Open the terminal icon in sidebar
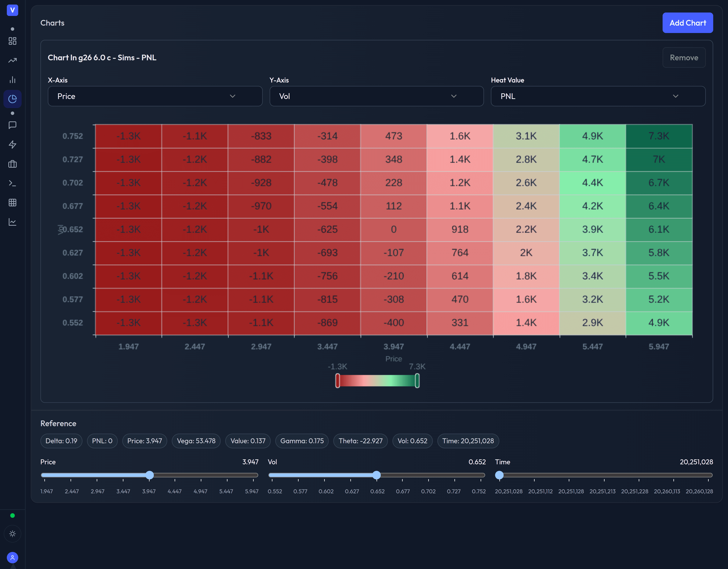Image resolution: width=728 pixels, height=569 pixels. click(x=12, y=183)
